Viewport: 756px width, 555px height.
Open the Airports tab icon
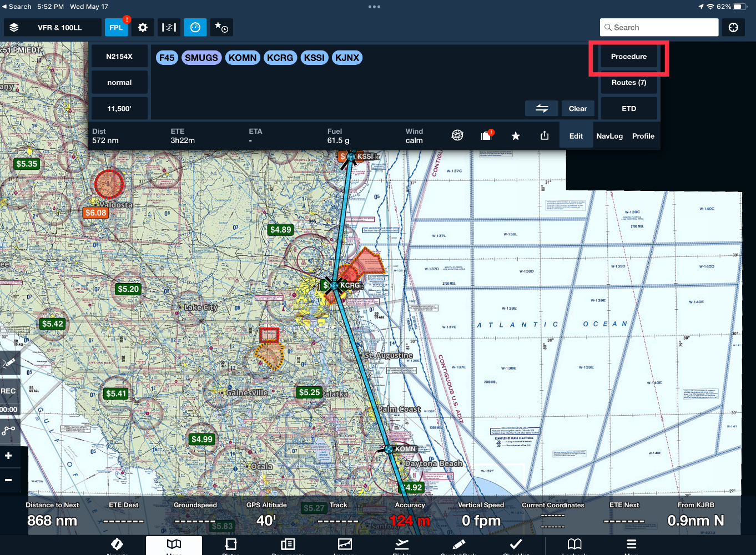click(117, 546)
